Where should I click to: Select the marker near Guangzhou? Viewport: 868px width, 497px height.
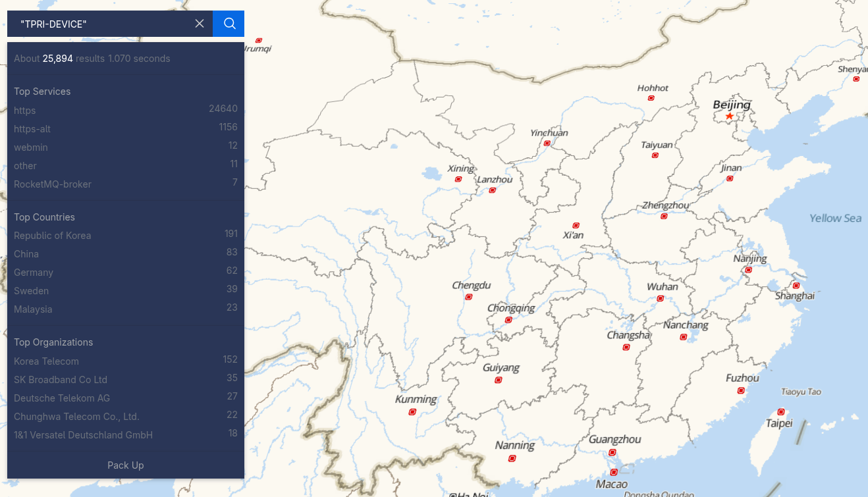(613, 452)
